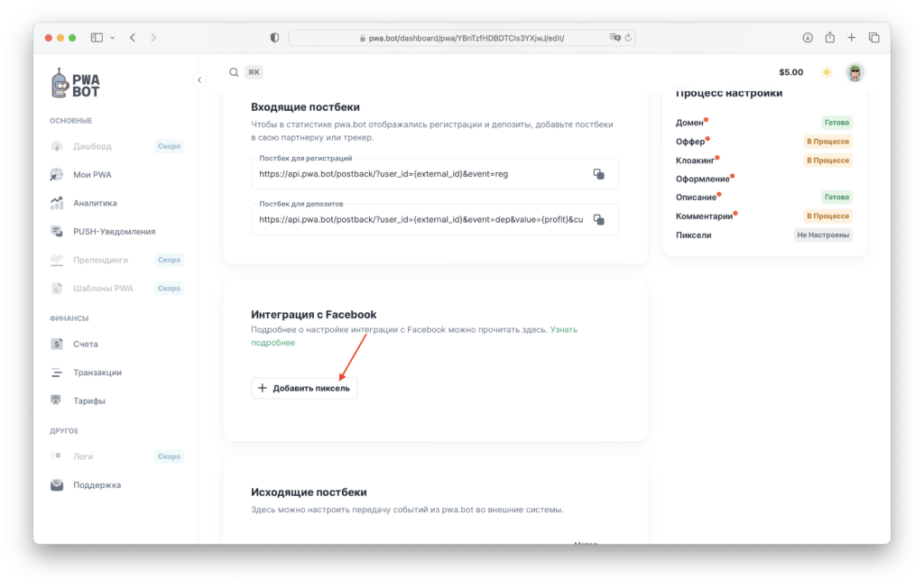Open the user avatar menu

pyautogui.click(x=855, y=72)
